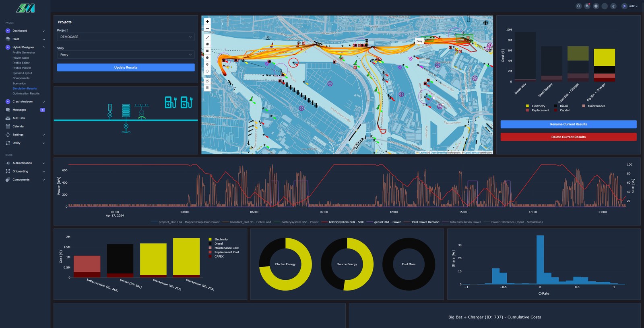Image resolution: width=644 pixels, height=328 pixels.
Task: Open the Project DEMOCASE dropdown
Action: pos(126,37)
